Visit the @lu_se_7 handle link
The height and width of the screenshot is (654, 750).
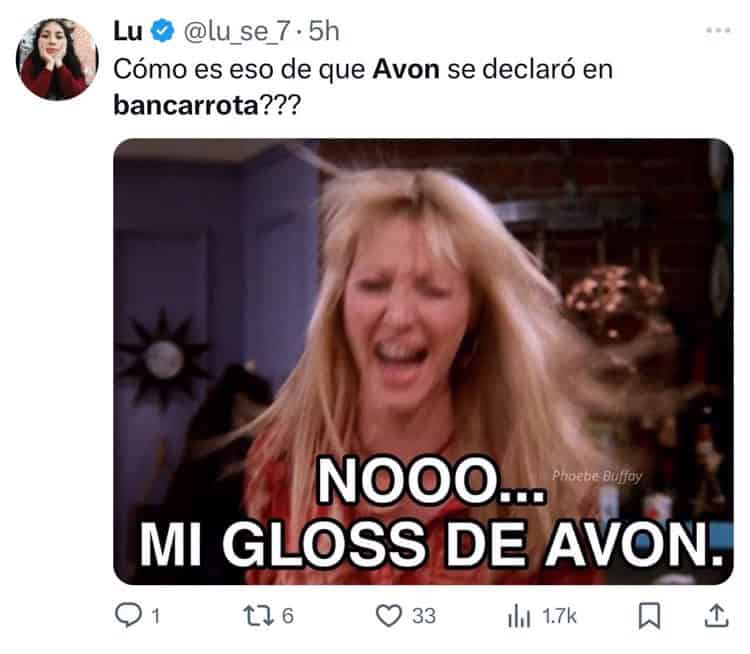click(237, 32)
